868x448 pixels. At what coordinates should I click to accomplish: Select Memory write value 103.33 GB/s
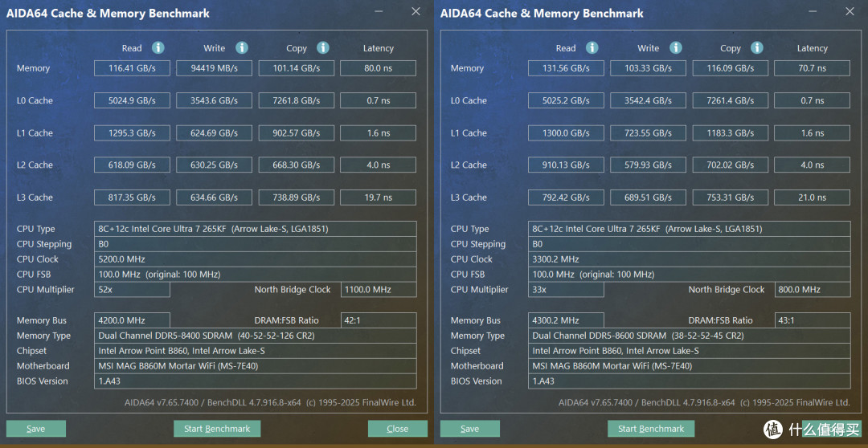(x=649, y=68)
